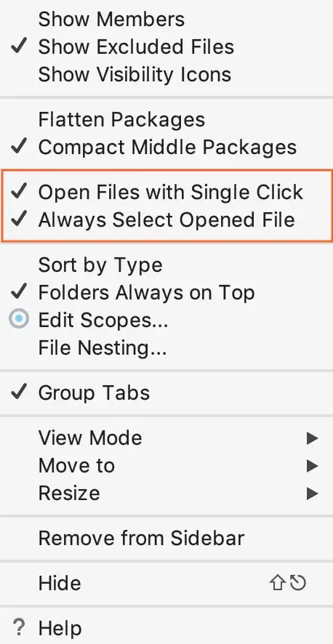This screenshot has width=333, height=644.
Task: Expand the Resize submenu arrow
Action: click(313, 494)
